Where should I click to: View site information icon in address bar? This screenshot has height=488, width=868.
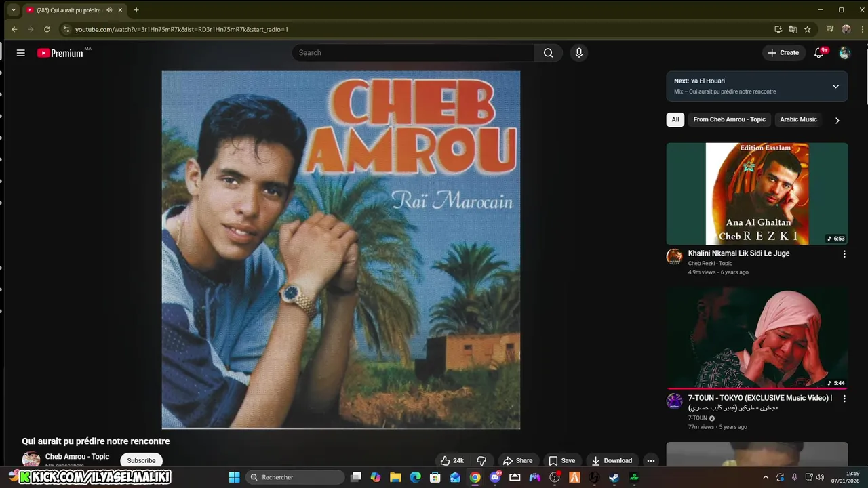tap(66, 29)
